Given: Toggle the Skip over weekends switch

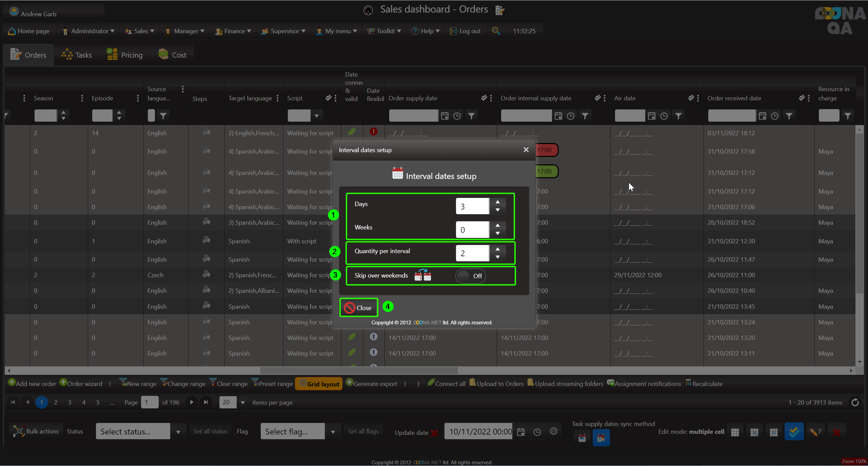Looking at the screenshot, I should tap(470, 276).
